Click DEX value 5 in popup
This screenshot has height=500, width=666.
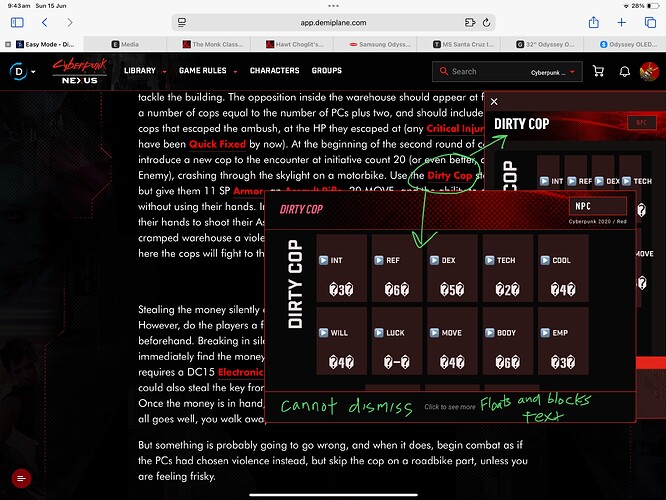pos(452,290)
